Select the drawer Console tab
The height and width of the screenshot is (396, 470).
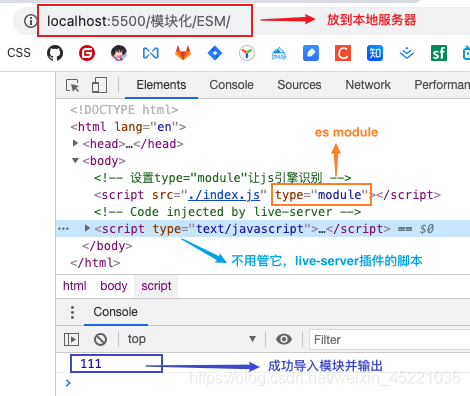click(115, 312)
